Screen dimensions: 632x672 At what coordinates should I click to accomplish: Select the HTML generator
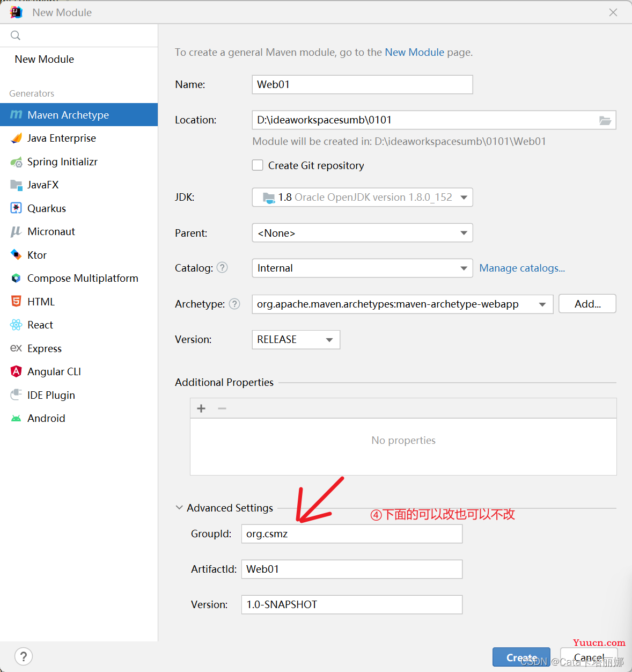pos(79,302)
